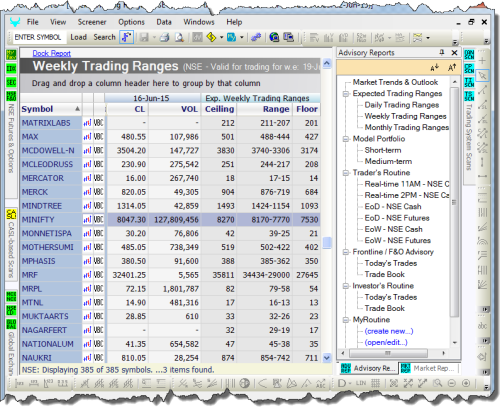Open the View menu
The image size is (500, 407).
58,22
